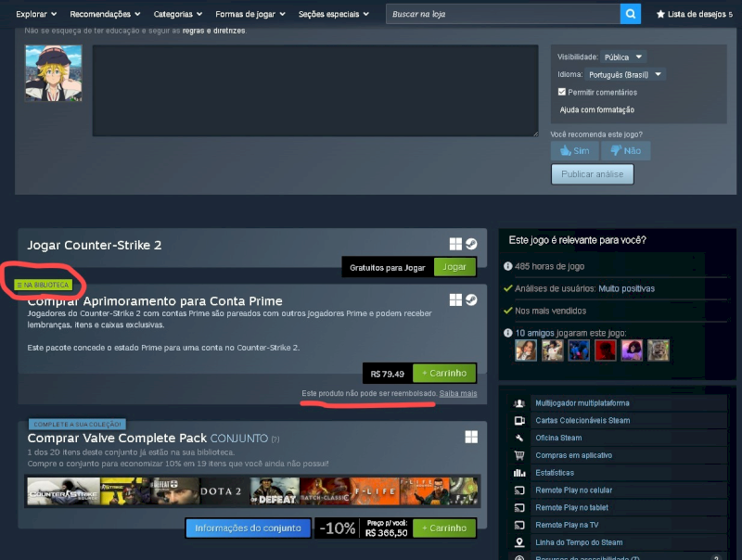The width and height of the screenshot is (742, 560).
Task: Click the NA BIBLIOTECA green badge
Action: click(43, 285)
